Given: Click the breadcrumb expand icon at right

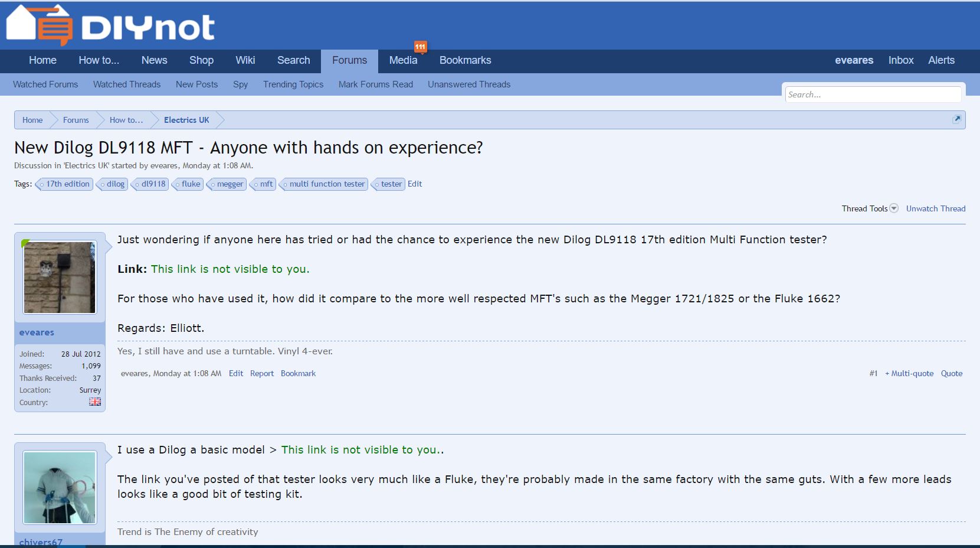Looking at the screenshot, I should [956, 120].
